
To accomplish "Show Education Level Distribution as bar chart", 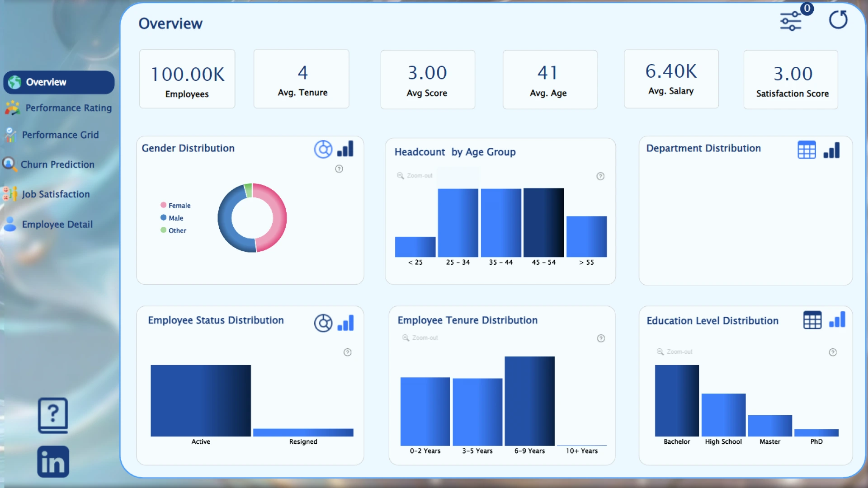I will [x=837, y=320].
